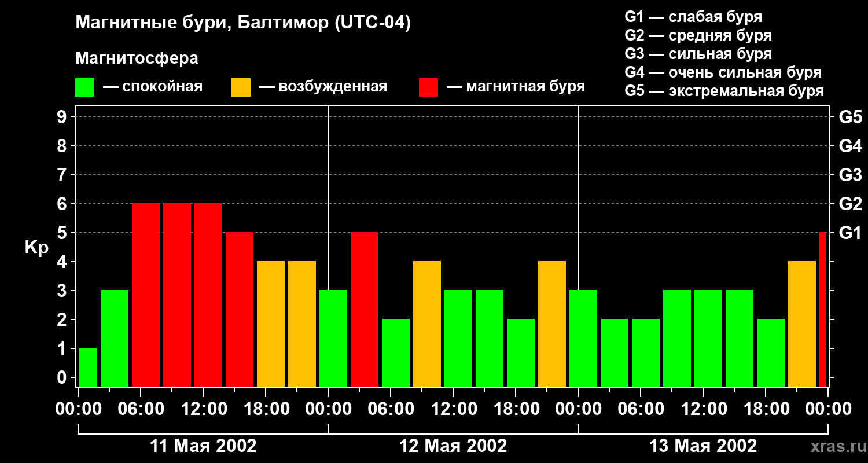Select the "12 Мая 2002" date label

click(453, 446)
